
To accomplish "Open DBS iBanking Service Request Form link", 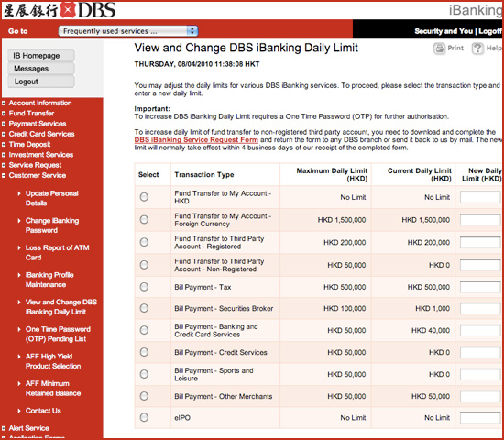I will [196, 140].
